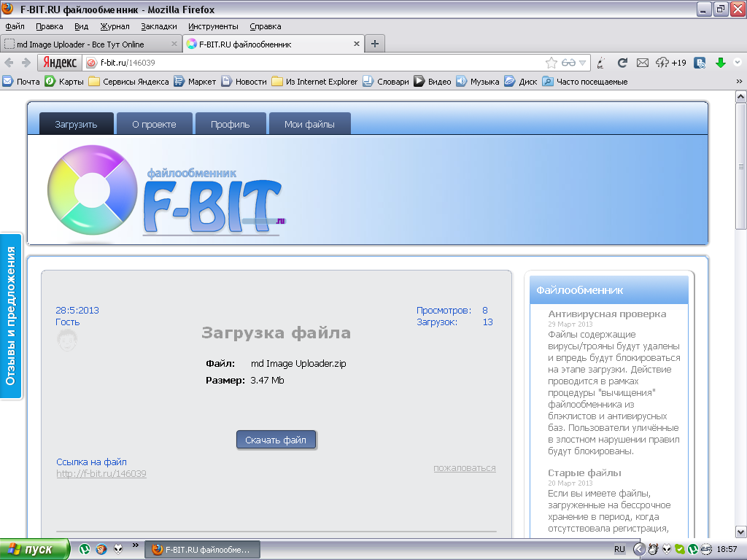Screen dimensions: 747x560
Task: Click the reader glasses icon in address bar
Action: pyautogui.click(x=568, y=63)
